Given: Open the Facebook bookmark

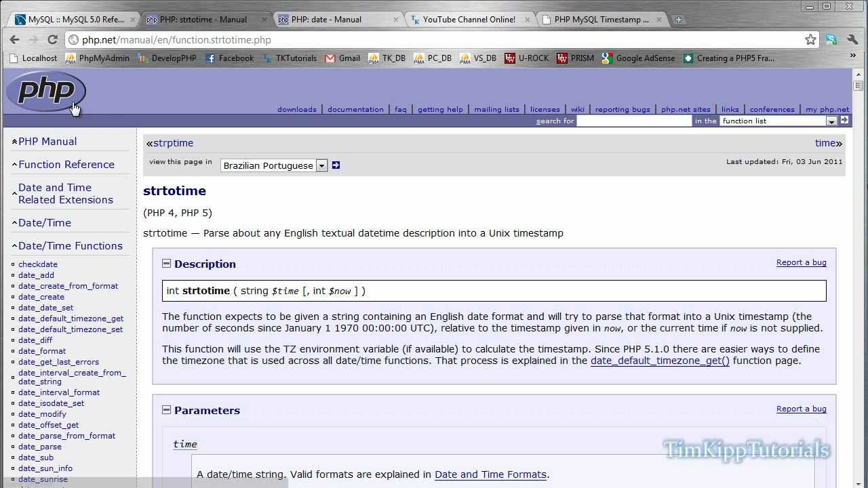Looking at the screenshot, I should (229, 58).
